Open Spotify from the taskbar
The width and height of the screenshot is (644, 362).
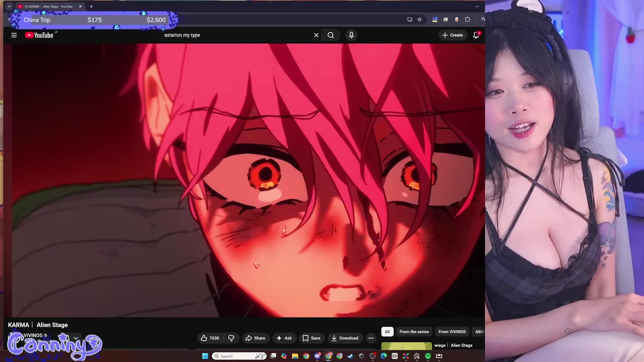coord(428,356)
